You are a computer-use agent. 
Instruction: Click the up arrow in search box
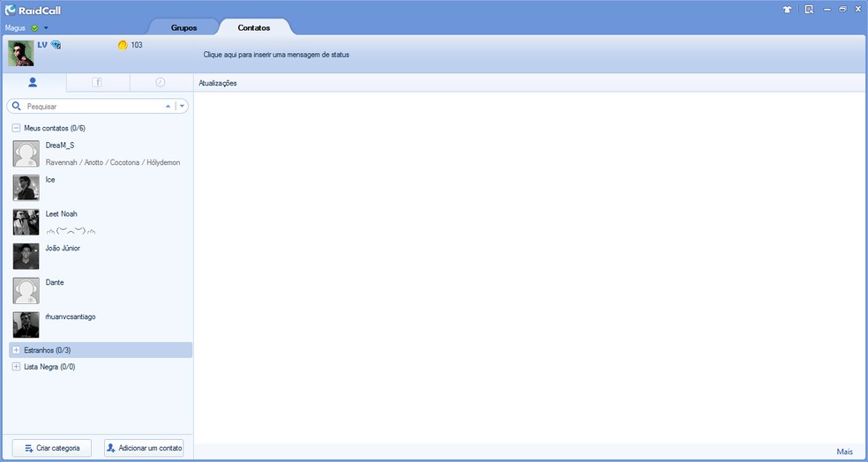[x=168, y=106]
